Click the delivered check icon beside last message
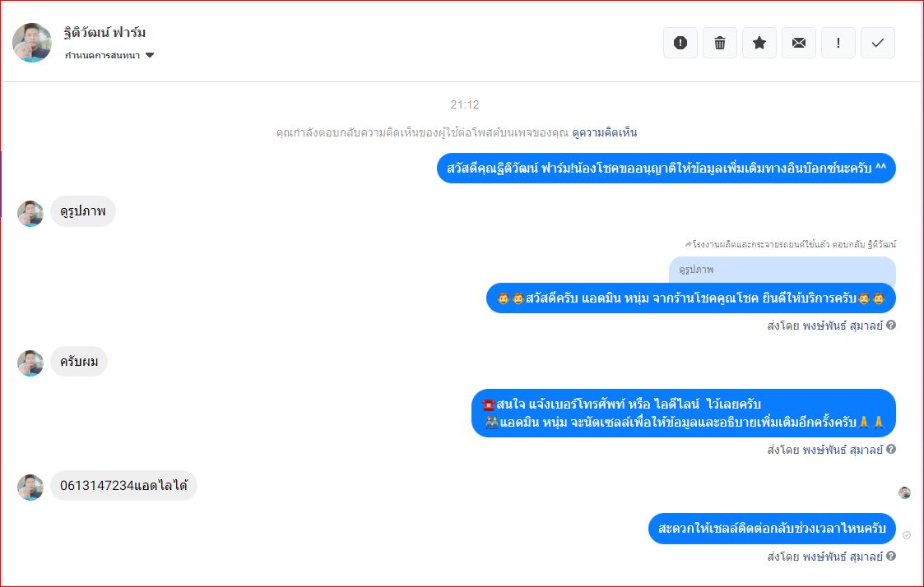Image resolution: width=924 pixels, height=587 pixels. [907, 535]
